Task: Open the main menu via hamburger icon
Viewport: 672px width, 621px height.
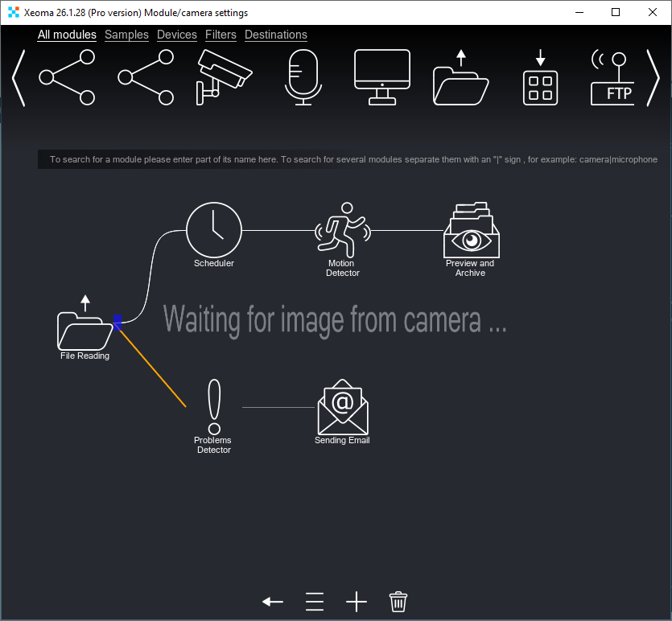Action: pyautogui.click(x=314, y=601)
